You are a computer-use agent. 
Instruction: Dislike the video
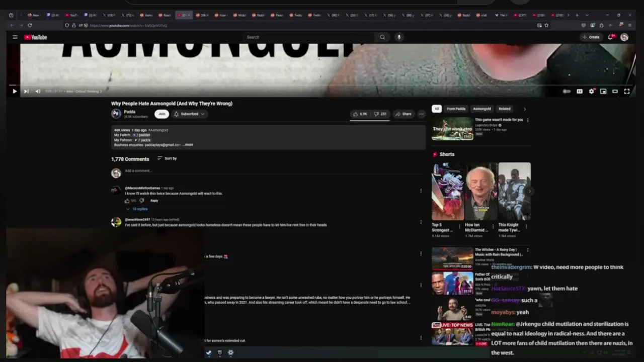pyautogui.click(x=380, y=114)
